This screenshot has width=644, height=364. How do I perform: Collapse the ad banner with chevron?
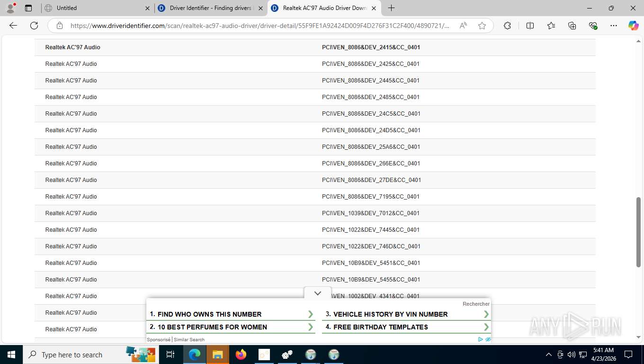tap(318, 293)
